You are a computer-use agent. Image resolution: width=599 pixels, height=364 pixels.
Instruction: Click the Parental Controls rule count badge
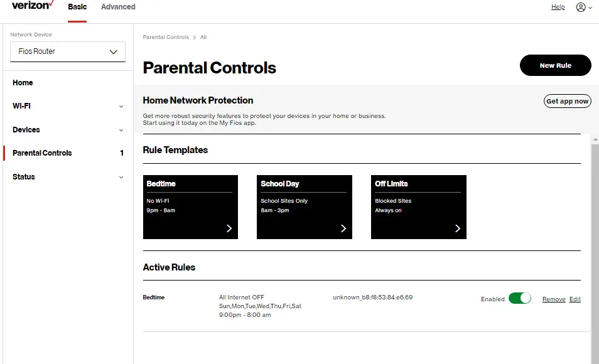[x=121, y=153]
